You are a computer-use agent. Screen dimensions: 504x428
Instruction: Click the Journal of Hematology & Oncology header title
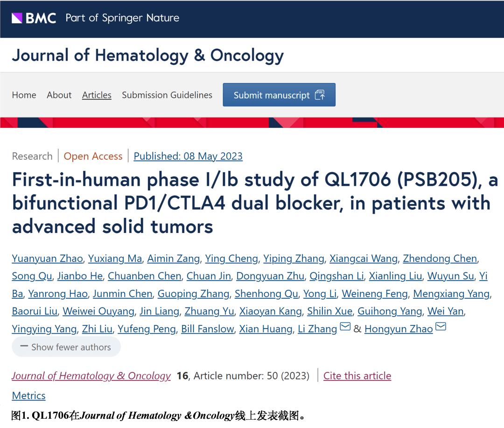[x=148, y=56]
